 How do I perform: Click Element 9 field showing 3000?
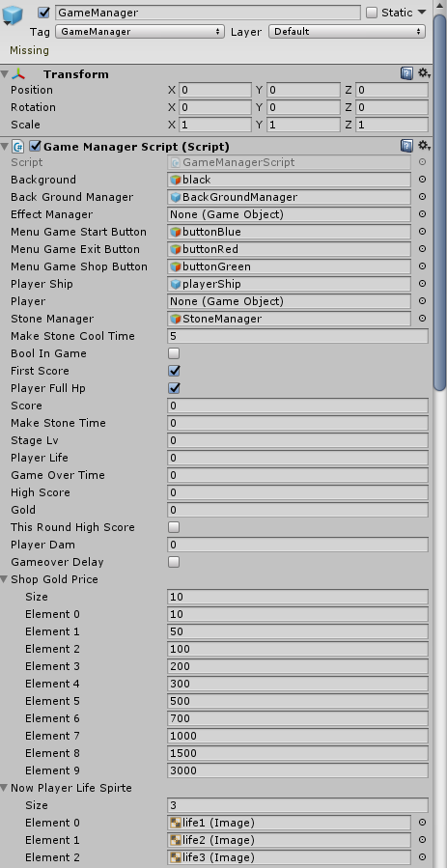297,770
